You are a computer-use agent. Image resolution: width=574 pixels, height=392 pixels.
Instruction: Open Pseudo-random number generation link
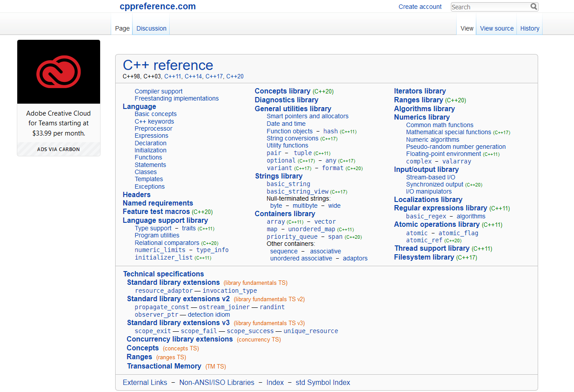coord(456,147)
